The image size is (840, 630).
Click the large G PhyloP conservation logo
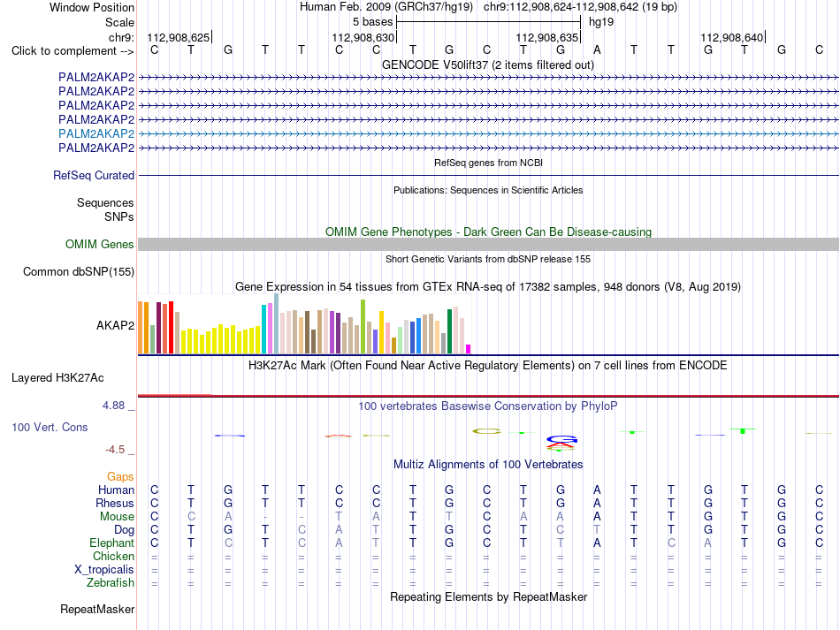561,439
